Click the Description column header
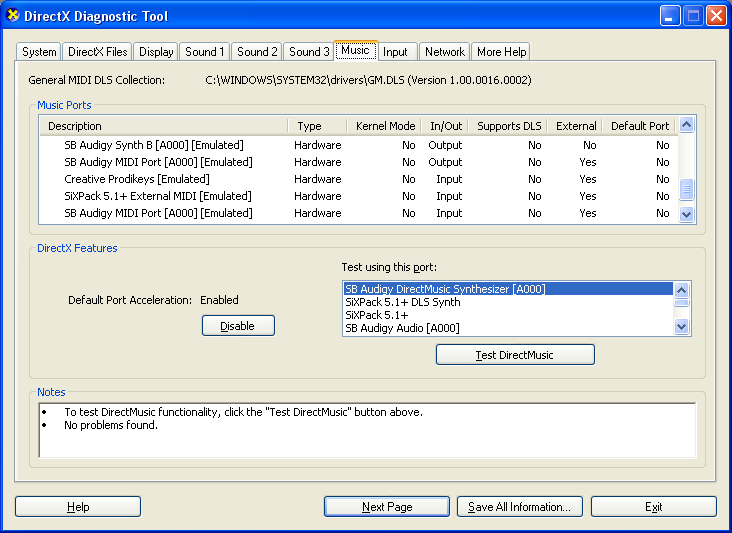732x533 pixels. (x=164, y=126)
